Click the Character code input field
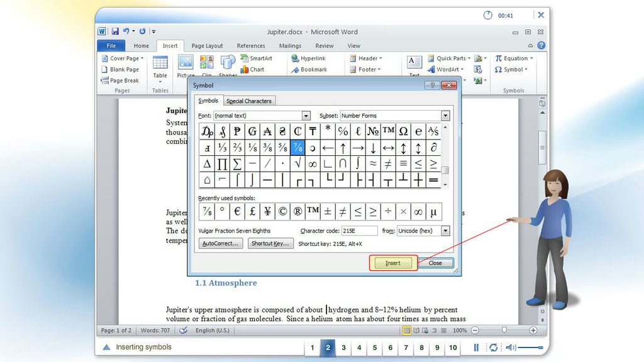 pyautogui.click(x=359, y=231)
